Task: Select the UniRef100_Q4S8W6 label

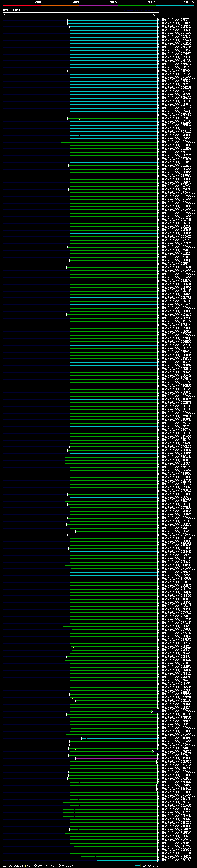Action: pos(176,758)
